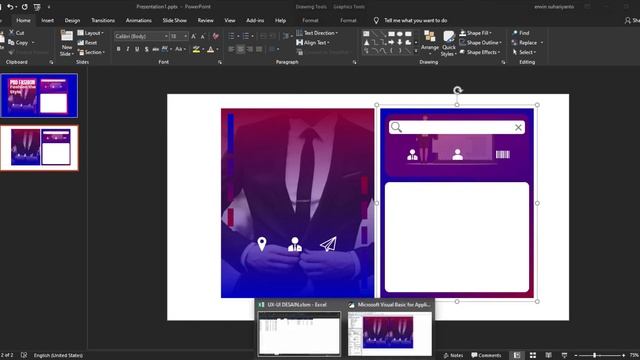This screenshot has width=640, height=360.
Task: Open the Shape Effects dropdown
Action: coord(480,52)
